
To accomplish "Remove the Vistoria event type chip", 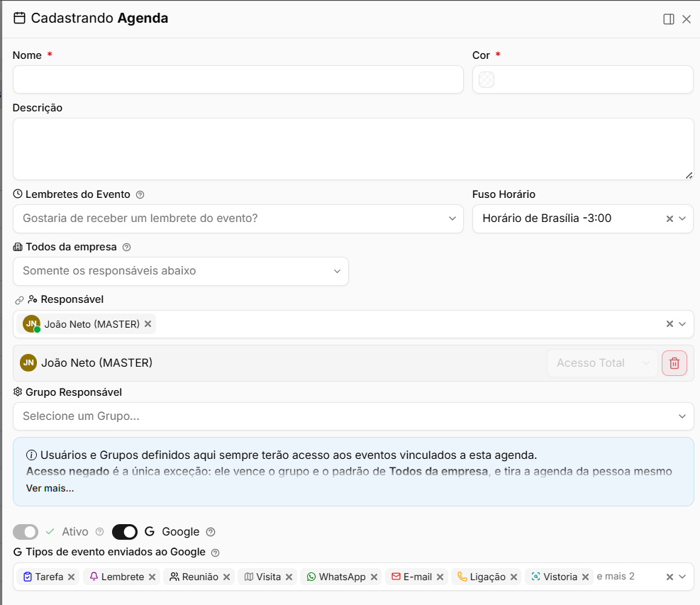I will (x=585, y=577).
